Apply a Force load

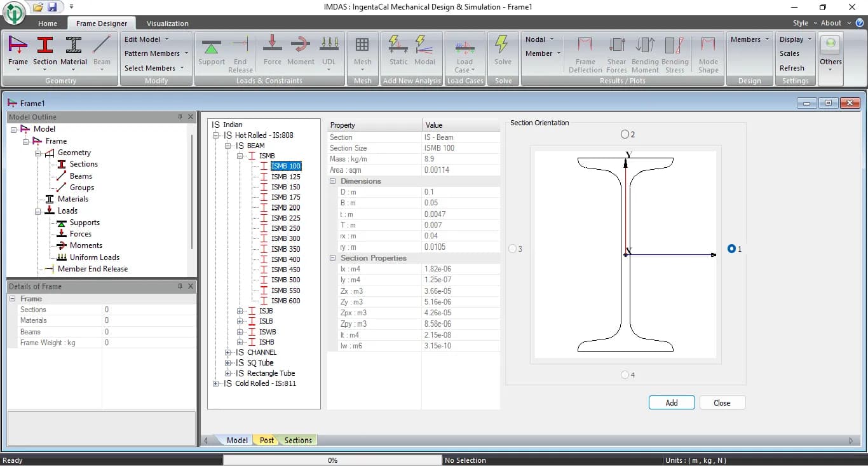[272, 53]
